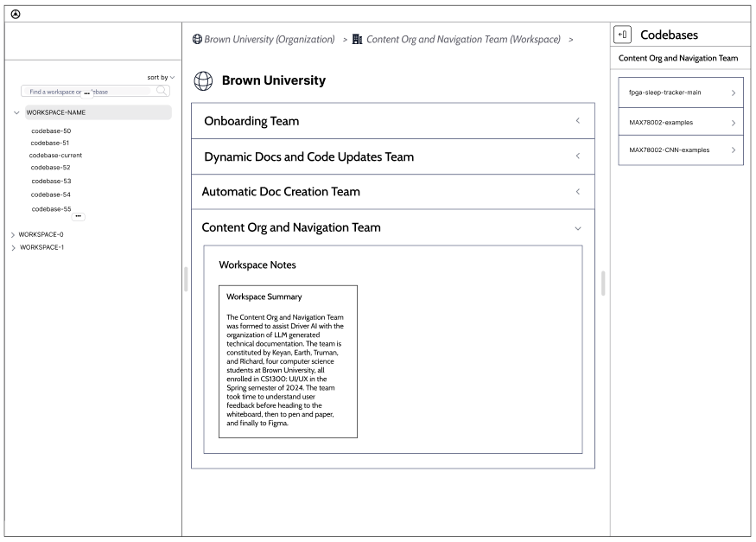Click the Dynamic Docs and Code Updates Team heading

tap(309, 156)
